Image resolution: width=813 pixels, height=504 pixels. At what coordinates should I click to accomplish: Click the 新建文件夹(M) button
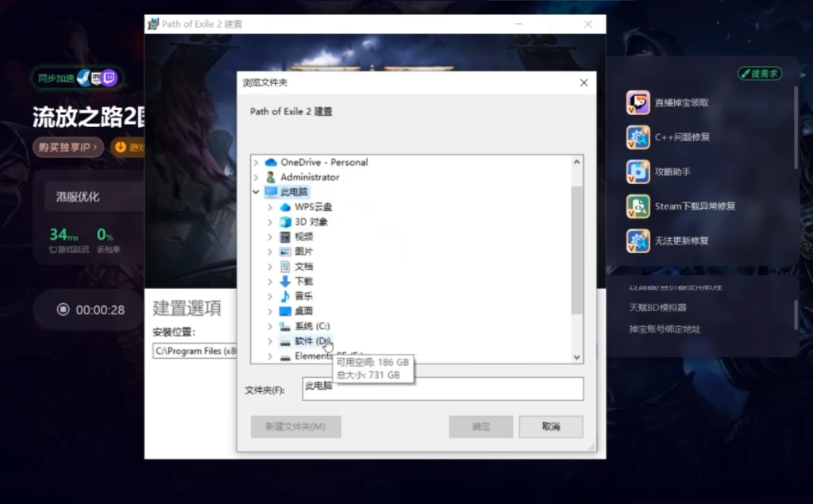click(295, 427)
